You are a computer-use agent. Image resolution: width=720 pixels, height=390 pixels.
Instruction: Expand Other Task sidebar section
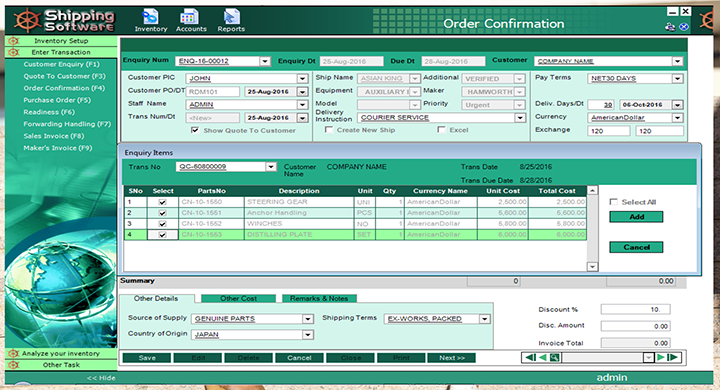[61, 365]
